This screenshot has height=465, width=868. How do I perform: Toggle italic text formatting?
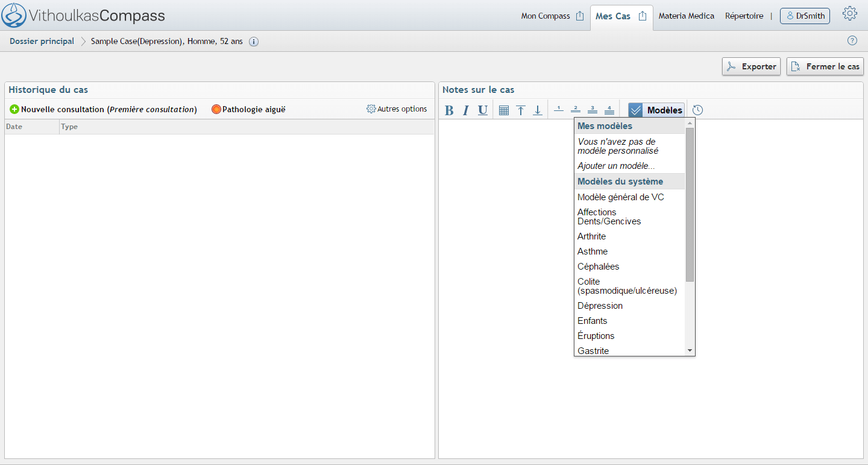tap(466, 110)
